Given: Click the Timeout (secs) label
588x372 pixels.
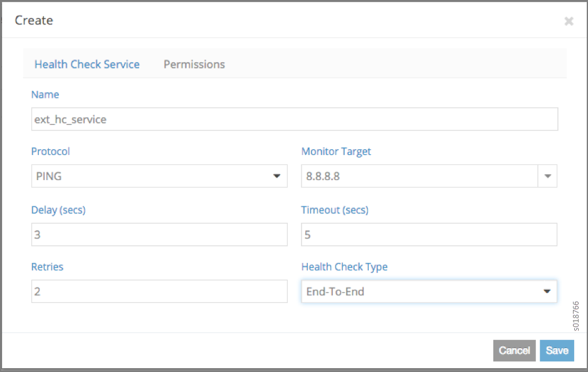Looking at the screenshot, I should tap(335, 210).
